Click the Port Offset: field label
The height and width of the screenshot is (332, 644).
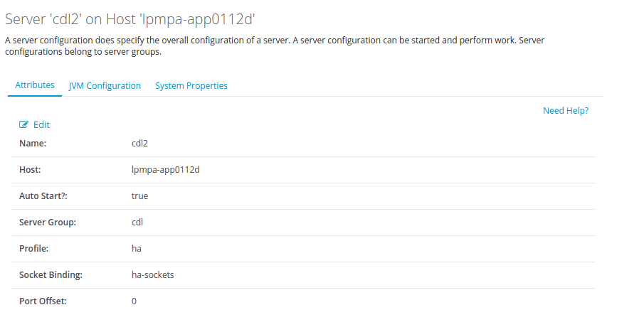(43, 301)
